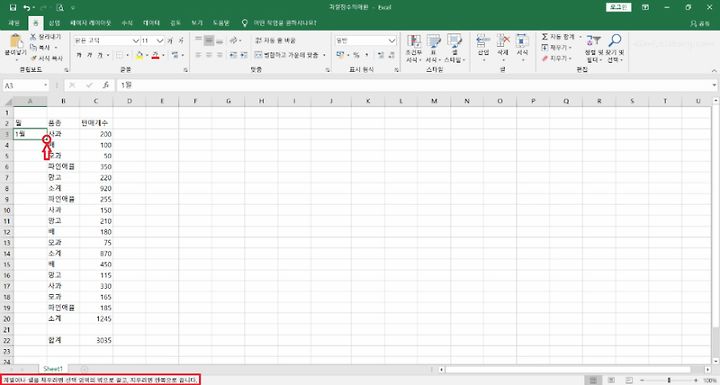Open the number format dropdown (일반)
The width and height of the screenshot is (720, 385).
(392, 41)
